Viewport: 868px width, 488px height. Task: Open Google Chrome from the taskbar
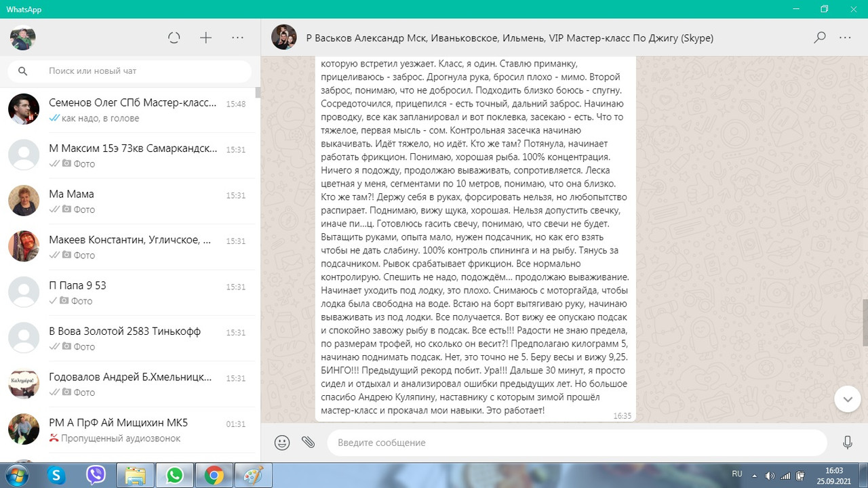pos(214,476)
